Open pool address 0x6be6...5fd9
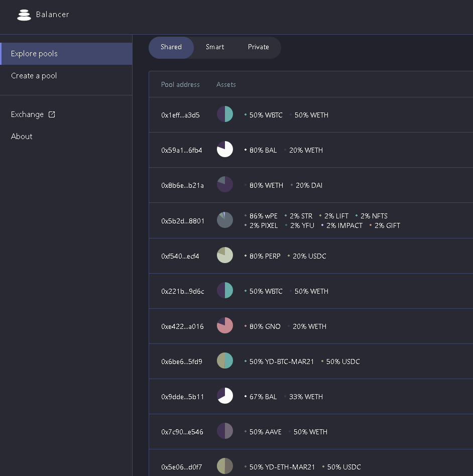 pos(182,362)
